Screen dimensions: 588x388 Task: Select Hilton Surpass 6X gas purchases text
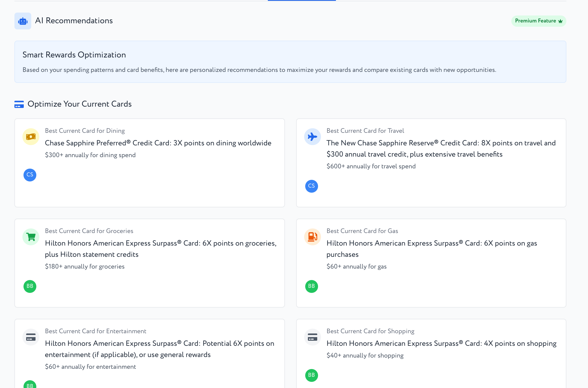tap(432, 249)
